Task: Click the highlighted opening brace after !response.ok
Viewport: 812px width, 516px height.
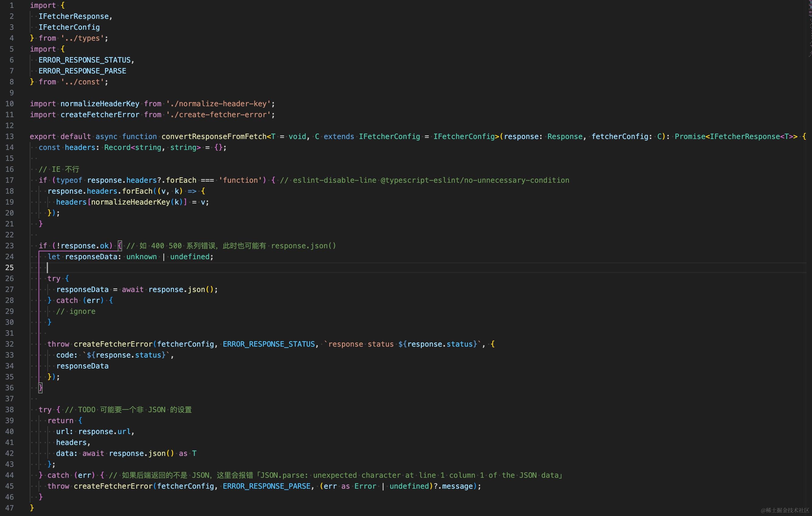Action: [120, 246]
